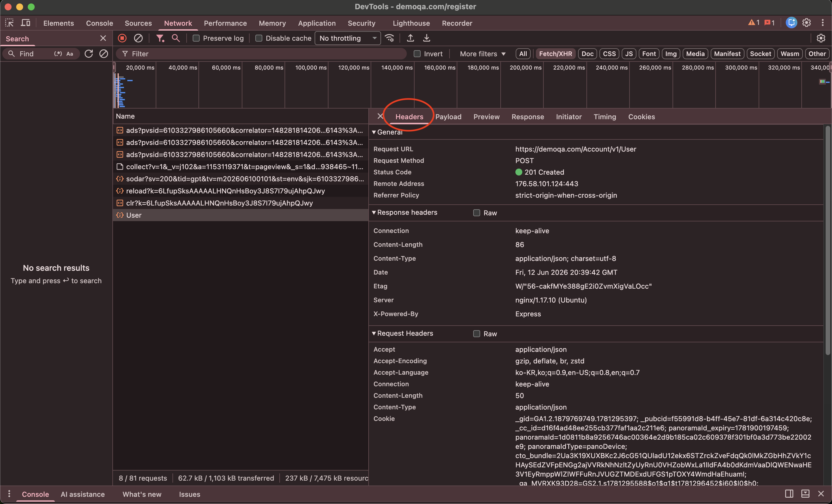Open the More filters dropdown
832x504 pixels.
tap(482, 54)
